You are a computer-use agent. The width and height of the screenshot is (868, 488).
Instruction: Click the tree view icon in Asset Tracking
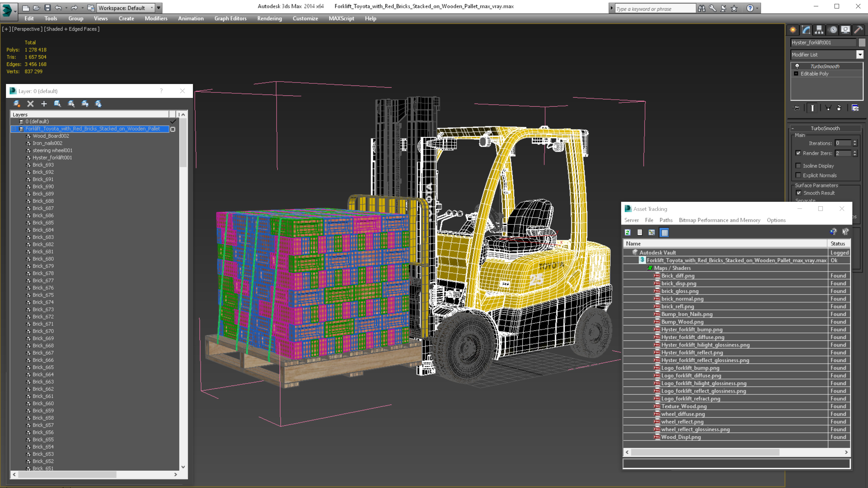[x=652, y=232]
